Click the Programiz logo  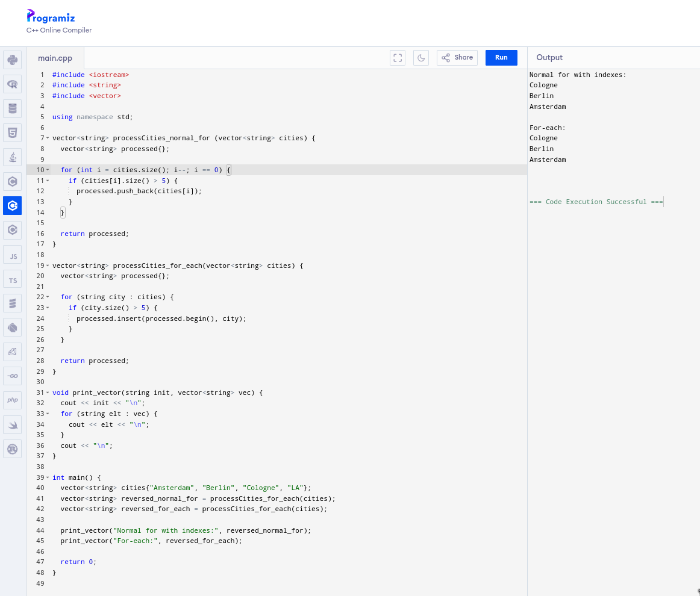point(51,17)
